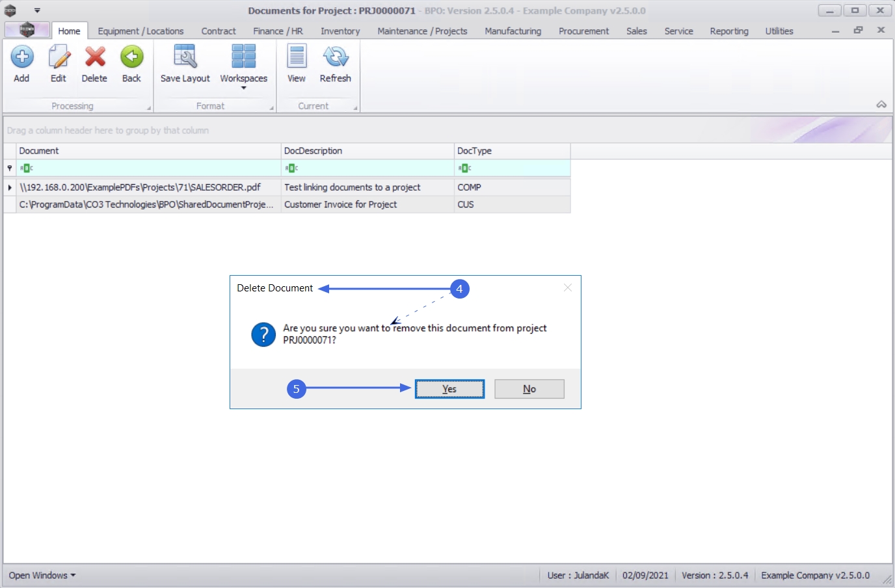895x588 pixels.
Task: Cancel deletion with the No button
Action: pos(529,389)
